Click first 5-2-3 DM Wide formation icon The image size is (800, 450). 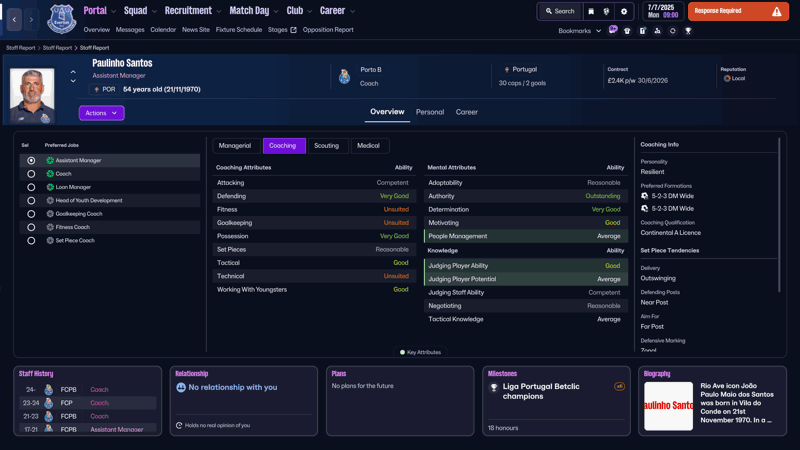tap(644, 196)
